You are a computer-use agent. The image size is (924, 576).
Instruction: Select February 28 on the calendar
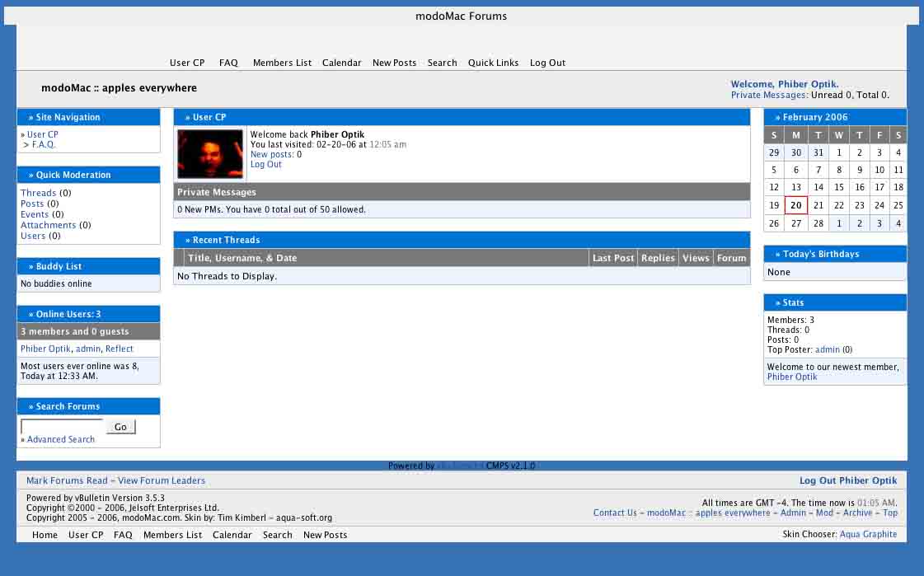tap(818, 223)
